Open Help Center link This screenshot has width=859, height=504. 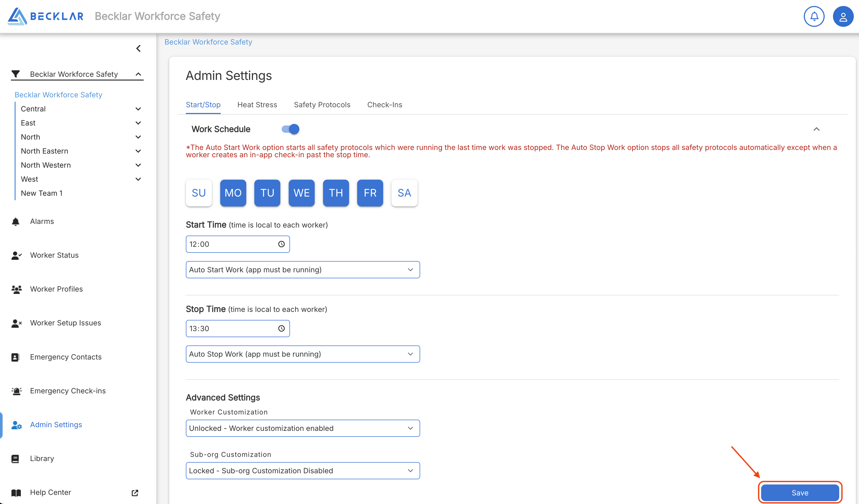click(50, 492)
